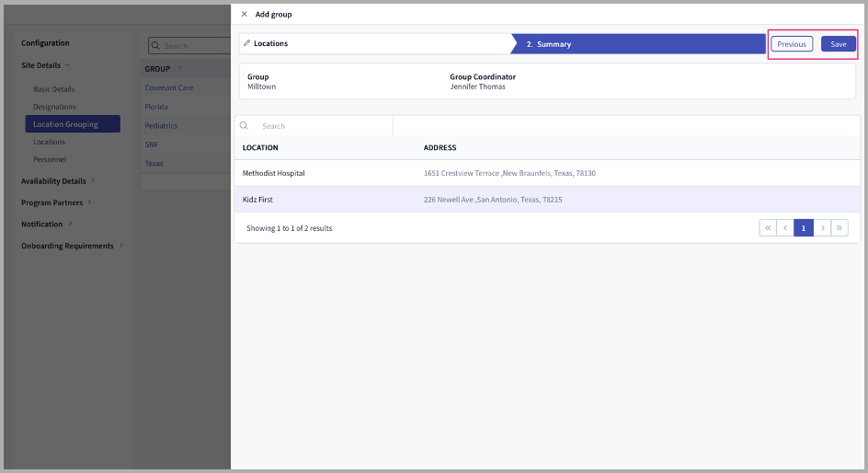Select page 1 in pagination
Image resolution: width=868 pixels, height=473 pixels.
(x=804, y=228)
